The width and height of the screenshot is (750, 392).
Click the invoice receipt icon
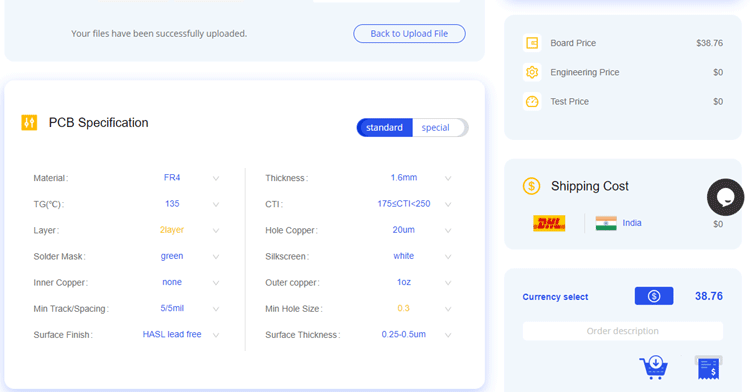point(708,368)
